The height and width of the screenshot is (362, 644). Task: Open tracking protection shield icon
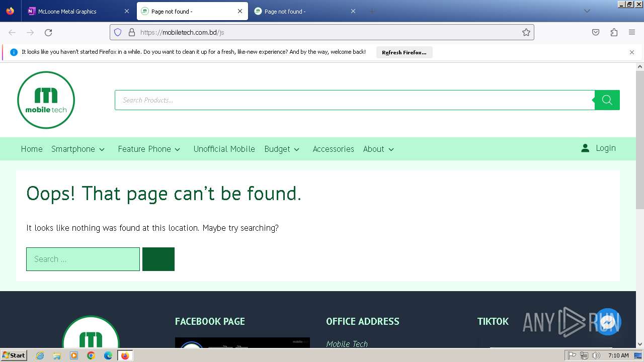point(118,32)
